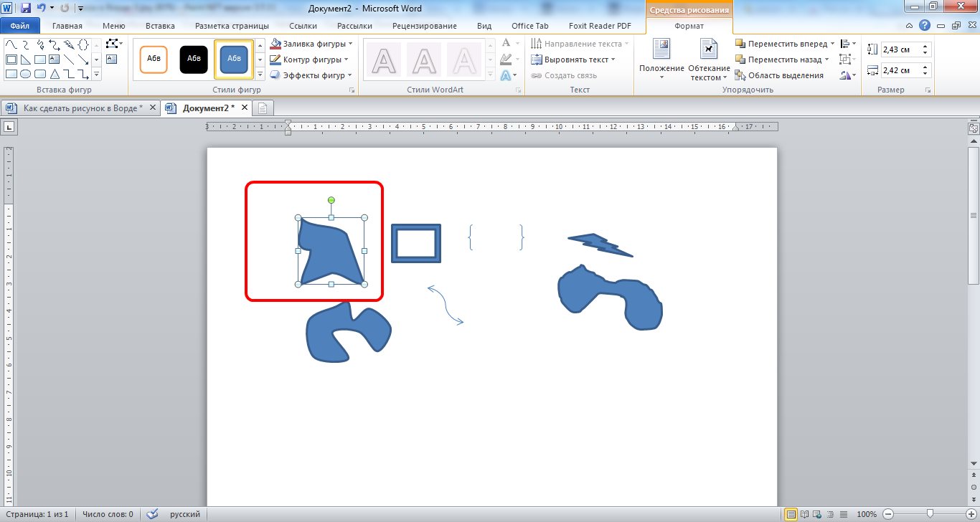Apply the blue fill shape style
This screenshot has height=522, width=980.
pyautogui.click(x=234, y=59)
